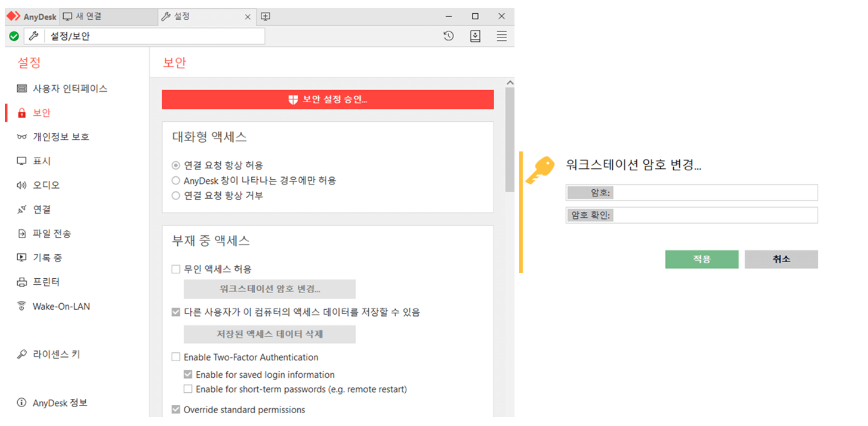Click the Wake-On-LAN wifi icon
This screenshot has width=868, height=426.
pyautogui.click(x=22, y=306)
